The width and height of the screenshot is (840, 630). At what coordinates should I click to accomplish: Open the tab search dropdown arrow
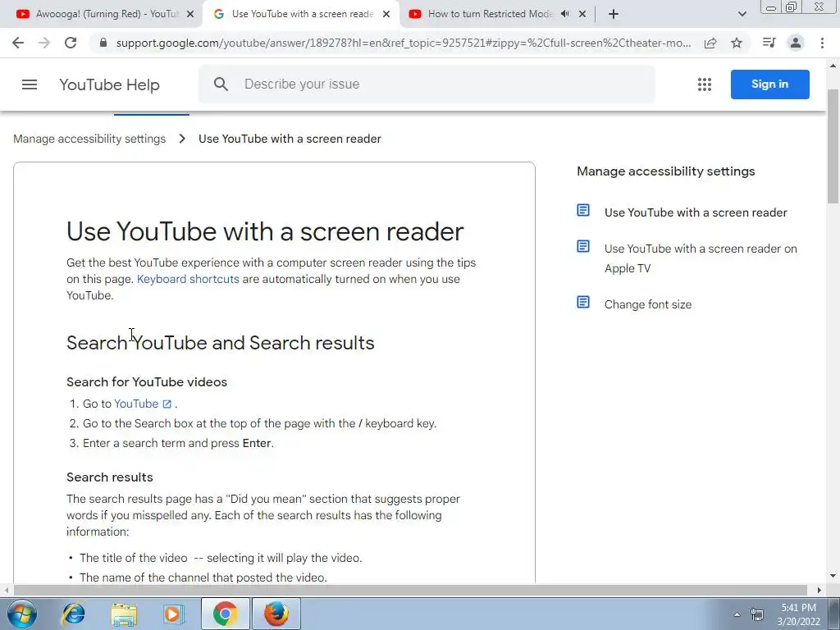(742, 15)
